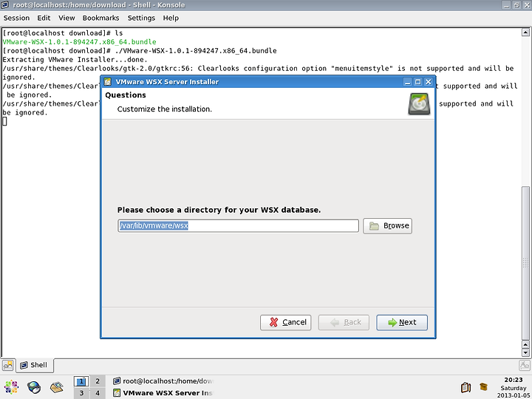Open the Settings menu in Konsole

141,18
